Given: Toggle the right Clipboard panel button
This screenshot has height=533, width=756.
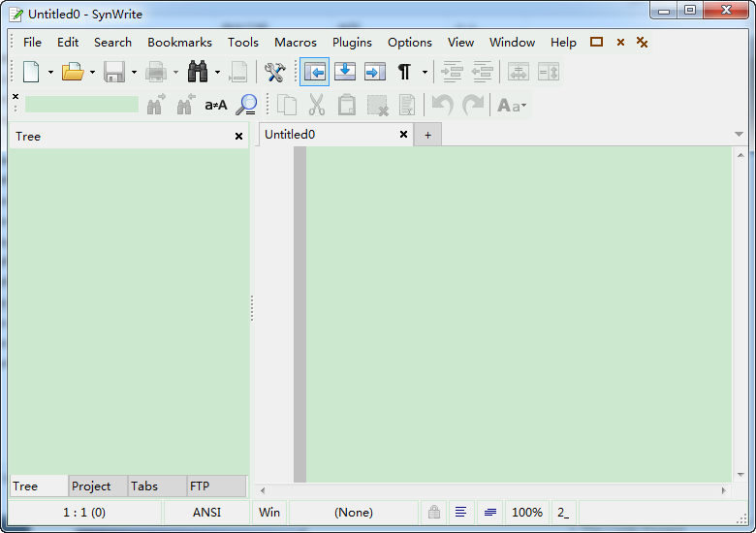Looking at the screenshot, I should tap(375, 72).
